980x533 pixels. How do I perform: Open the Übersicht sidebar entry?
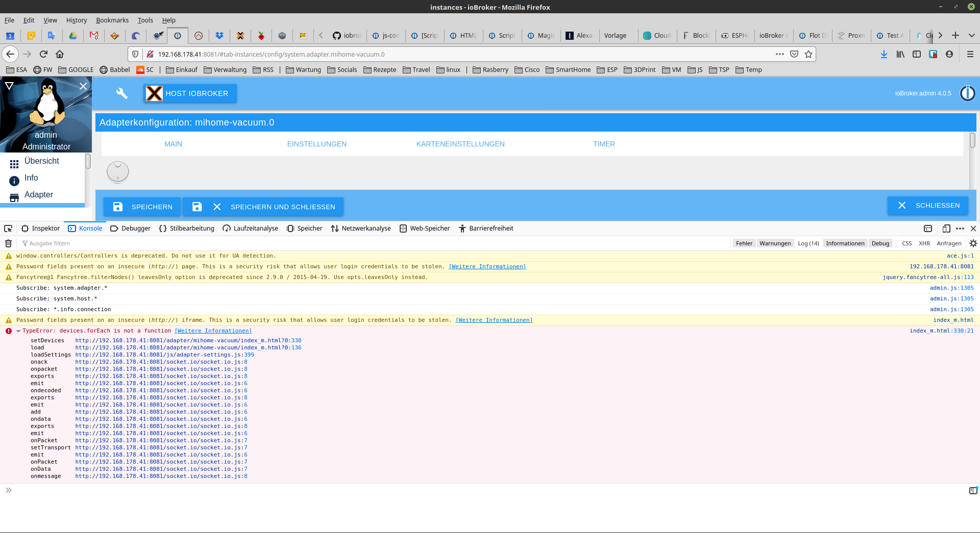[42, 161]
